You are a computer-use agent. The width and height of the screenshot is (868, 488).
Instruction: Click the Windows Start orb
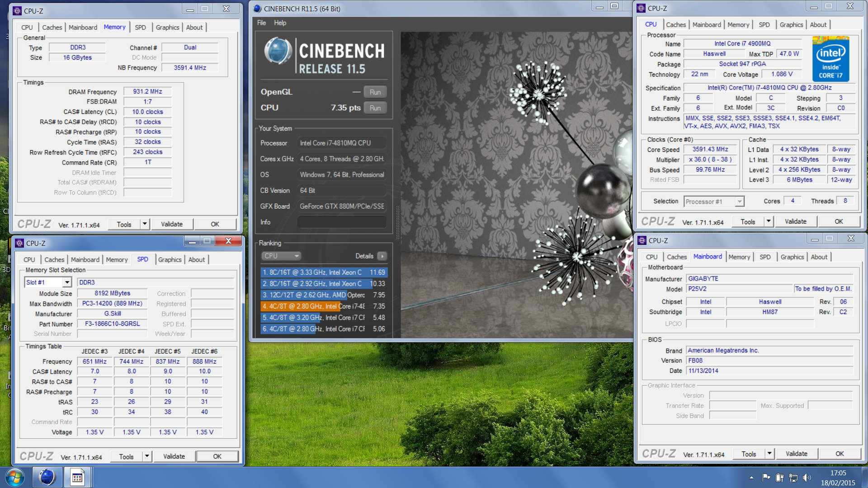tap(14, 477)
